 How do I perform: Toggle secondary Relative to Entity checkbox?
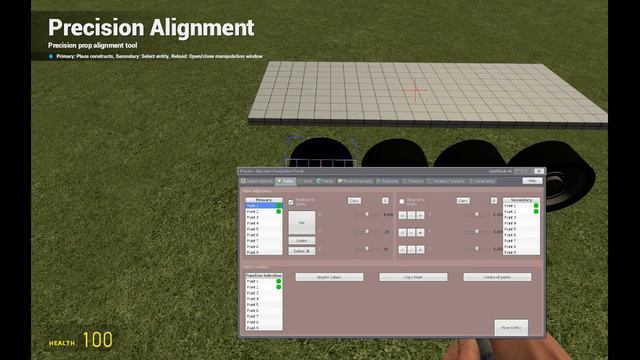(x=402, y=201)
